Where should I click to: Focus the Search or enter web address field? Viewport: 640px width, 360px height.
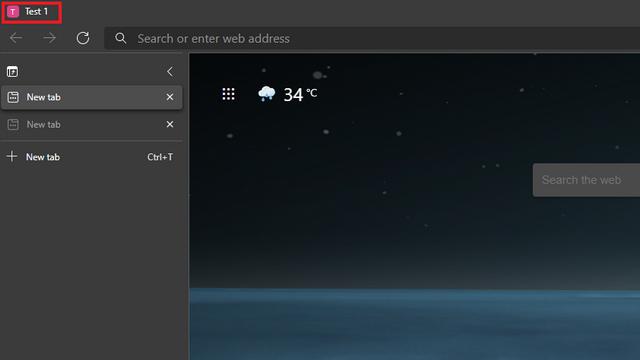click(372, 38)
